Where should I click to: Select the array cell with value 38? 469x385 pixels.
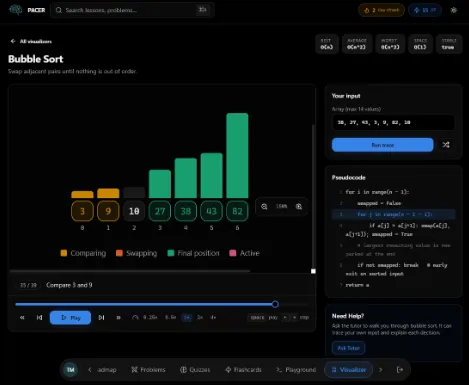coord(186,211)
